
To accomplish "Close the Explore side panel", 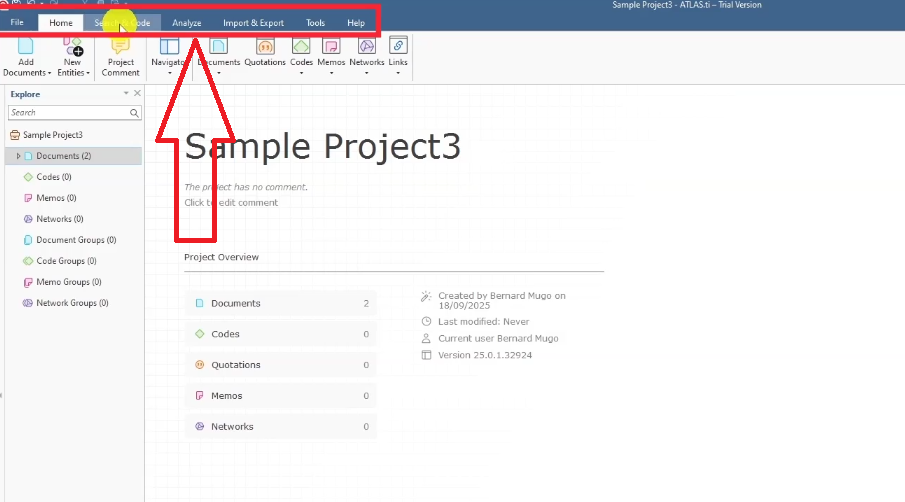I will pyautogui.click(x=137, y=93).
